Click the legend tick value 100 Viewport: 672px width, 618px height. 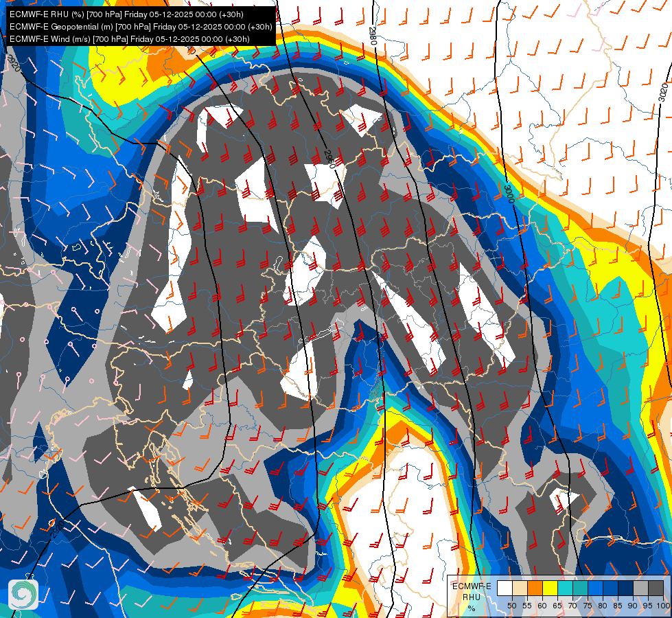[663, 606]
